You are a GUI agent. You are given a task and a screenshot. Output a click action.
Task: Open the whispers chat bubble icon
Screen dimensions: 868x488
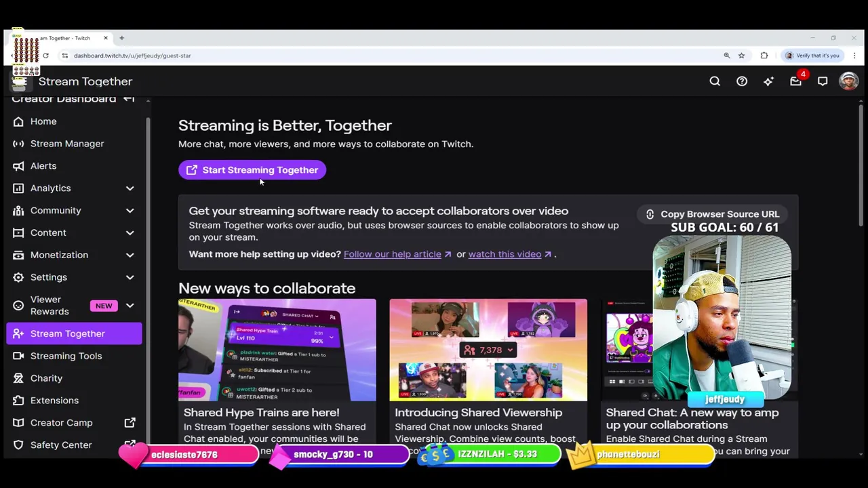point(823,81)
